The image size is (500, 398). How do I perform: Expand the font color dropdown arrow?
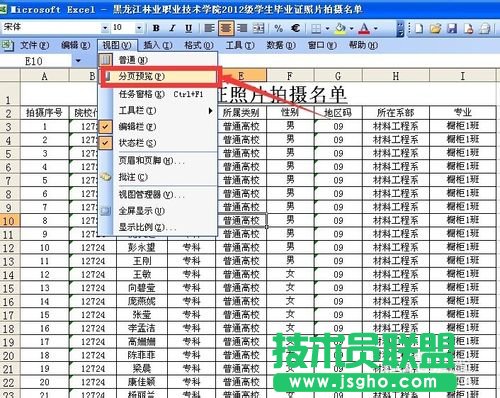376,29
